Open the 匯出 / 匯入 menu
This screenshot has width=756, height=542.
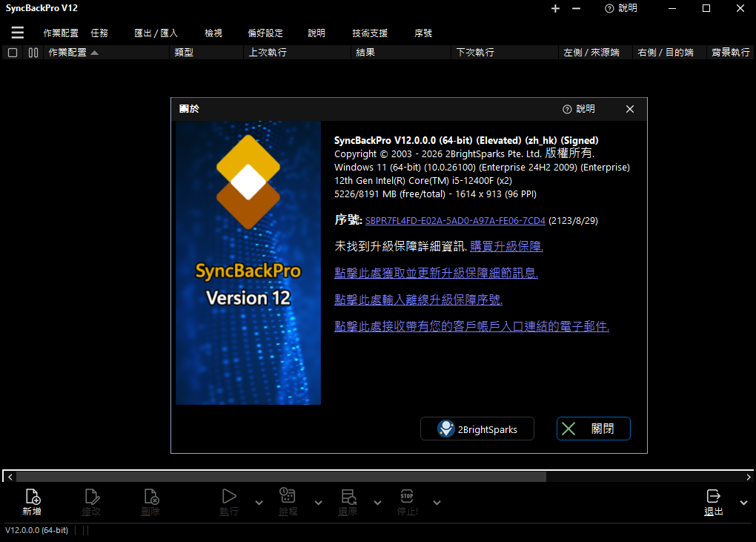pos(156,33)
